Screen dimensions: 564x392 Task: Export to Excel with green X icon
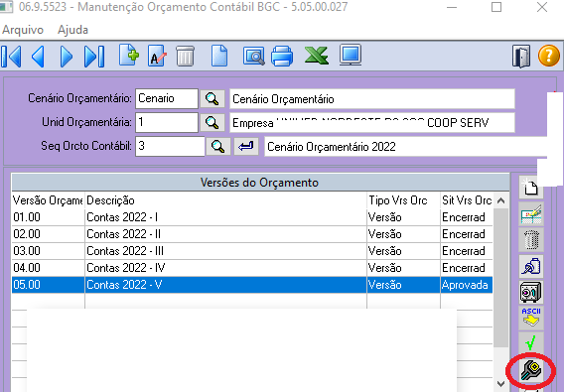click(317, 56)
